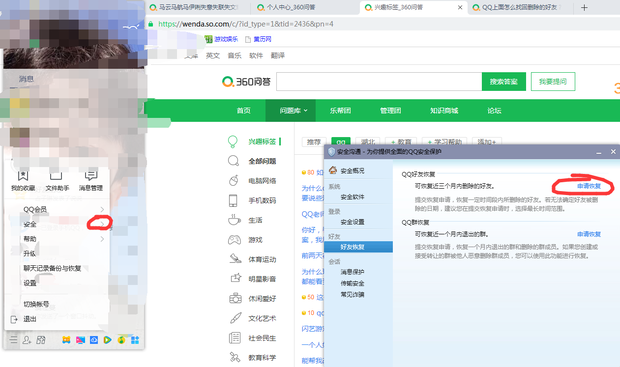The image size is (620, 367).
Task: Launch the green play-arrow video icon in QQ bar
Action: click(x=107, y=340)
